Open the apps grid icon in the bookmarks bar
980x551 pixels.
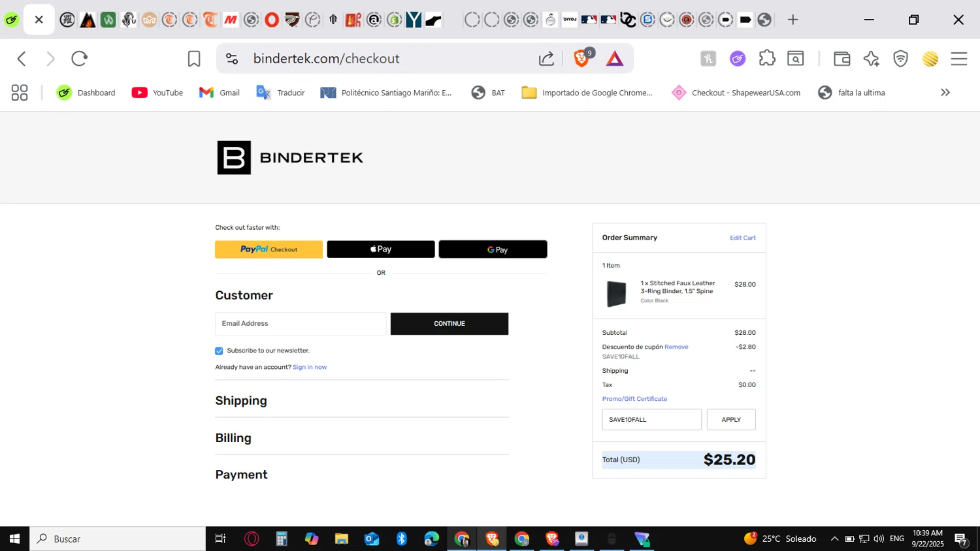pos(20,93)
